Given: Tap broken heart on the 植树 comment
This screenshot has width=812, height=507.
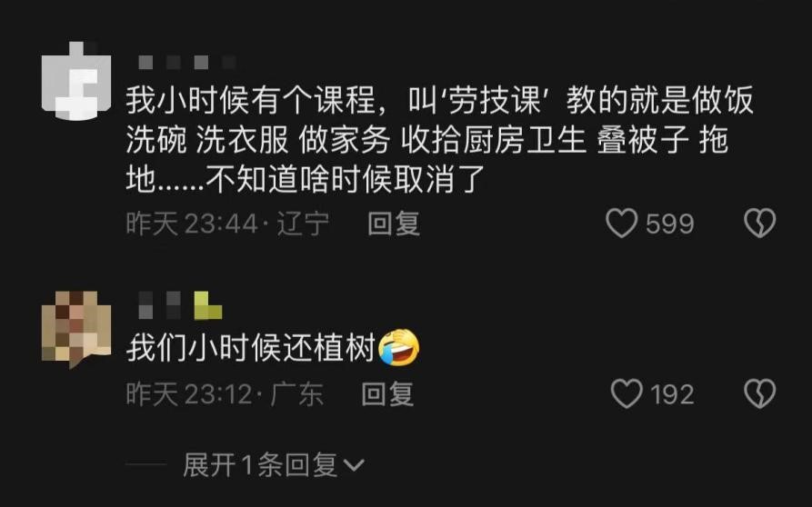Looking at the screenshot, I should click(x=759, y=393).
